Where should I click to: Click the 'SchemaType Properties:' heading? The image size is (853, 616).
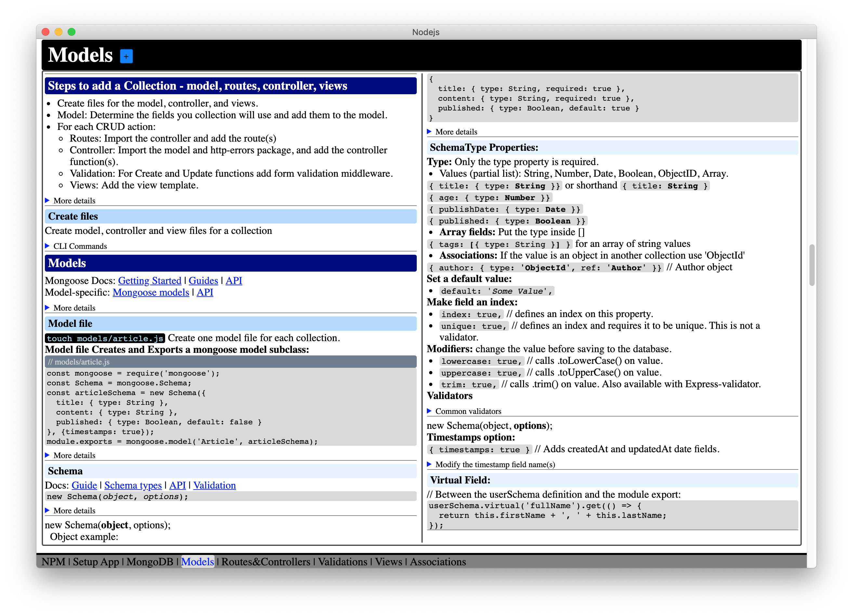612,148
